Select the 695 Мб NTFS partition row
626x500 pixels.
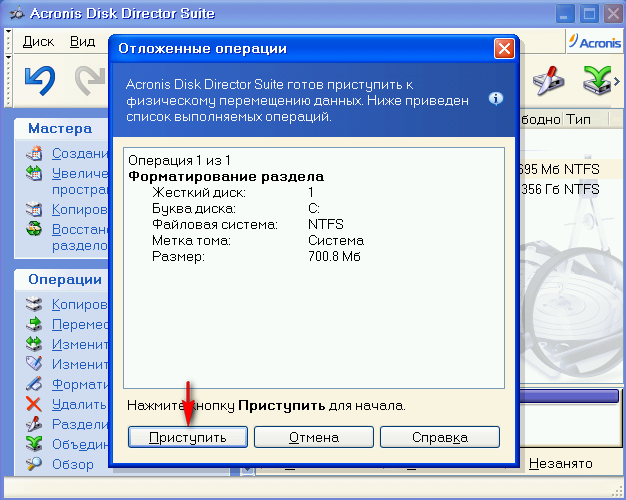571,169
